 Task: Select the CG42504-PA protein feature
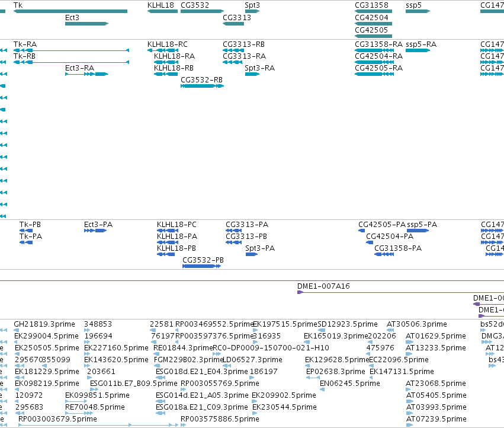click(370, 242)
